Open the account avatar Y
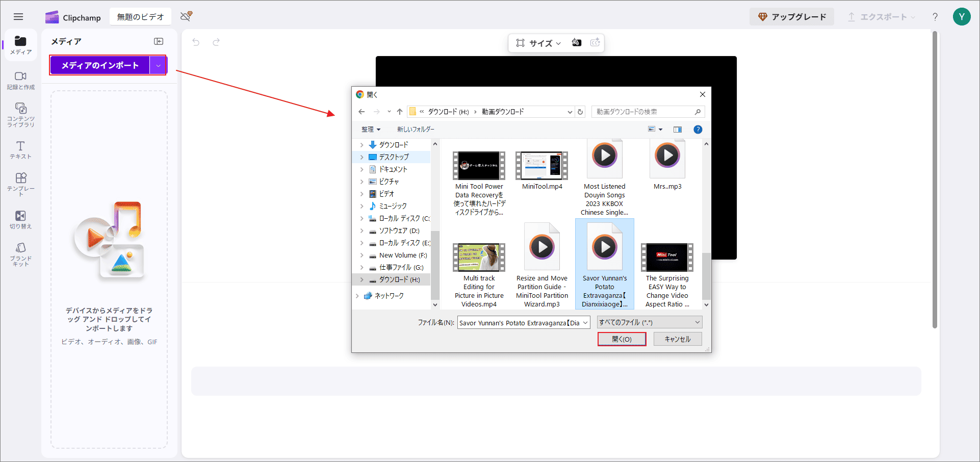The height and width of the screenshot is (462, 980). pos(962,17)
